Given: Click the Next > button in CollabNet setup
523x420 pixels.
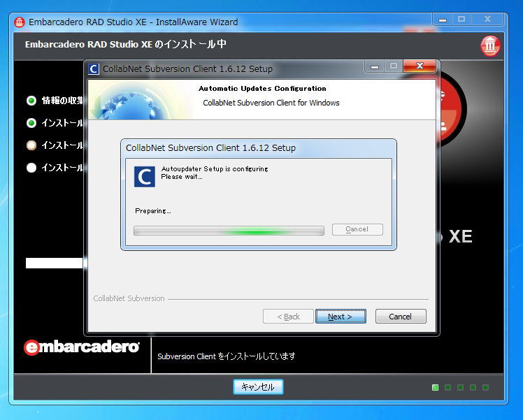Looking at the screenshot, I should pyautogui.click(x=341, y=317).
